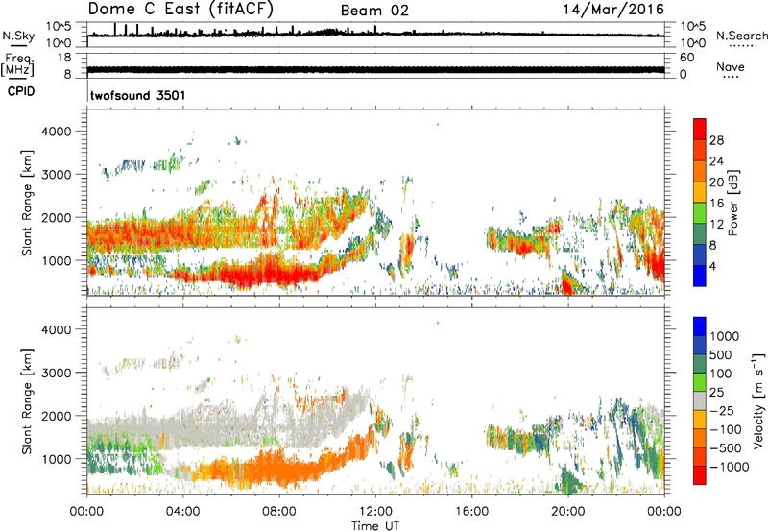Click the 'Nave' legend label
The height and width of the screenshot is (532, 768).
point(731,66)
